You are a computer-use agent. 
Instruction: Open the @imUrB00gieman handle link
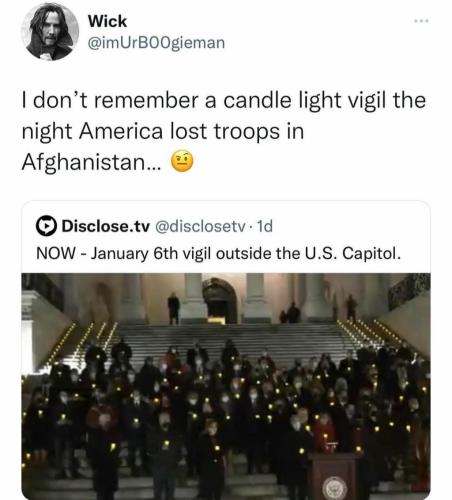pos(156,43)
